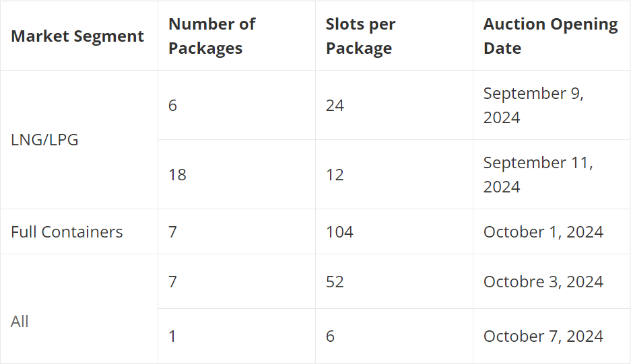Select the September 9, 2024 date cell

[x=533, y=106]
